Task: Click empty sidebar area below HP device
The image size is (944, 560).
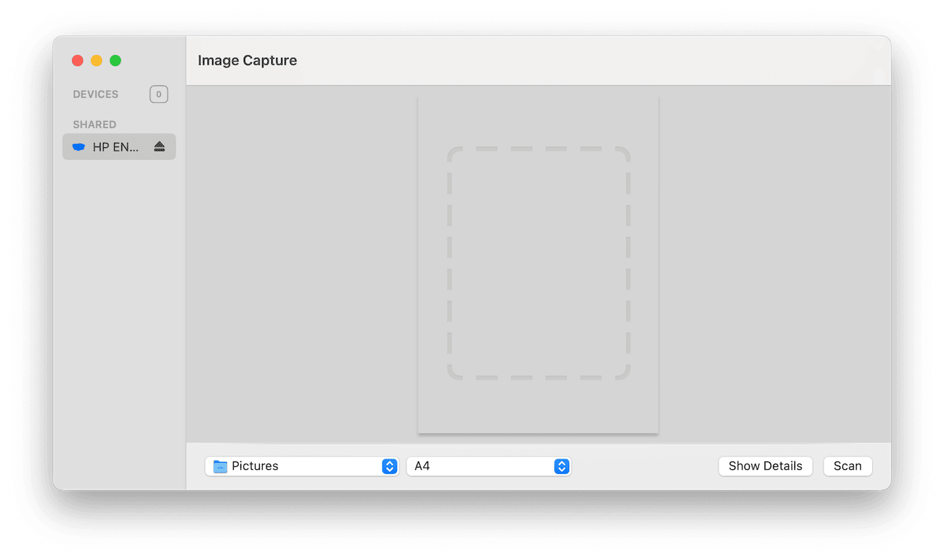Action: coord(118,317)
